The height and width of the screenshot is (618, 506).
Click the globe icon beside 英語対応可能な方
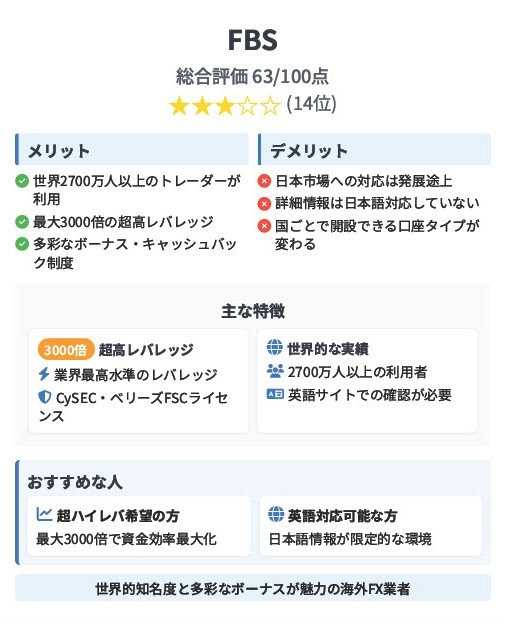pyautogui.click(x=276, y=514)
